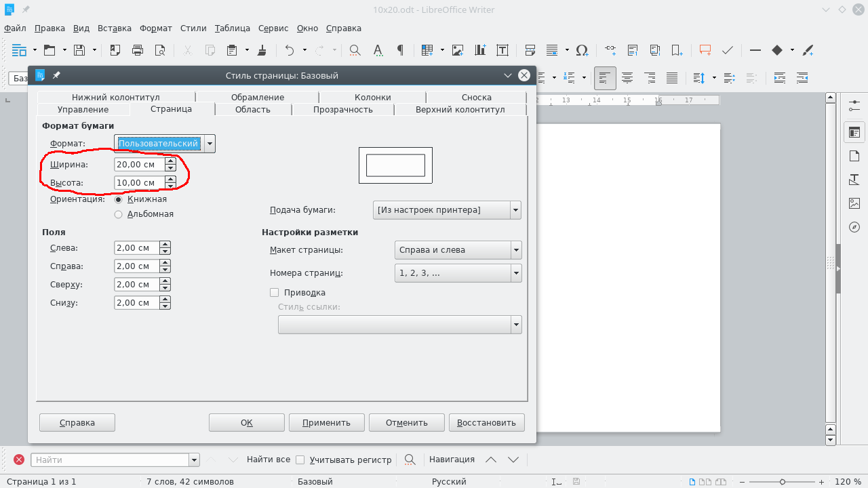Open the Формат paper size dropdown
Image resolution: width=868 pixels, height=488 pixels.
coord(210,144)
